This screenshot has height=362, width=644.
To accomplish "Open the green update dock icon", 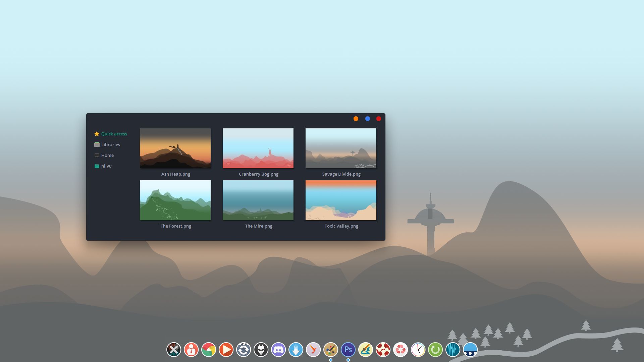I will [x=436, y=350].
